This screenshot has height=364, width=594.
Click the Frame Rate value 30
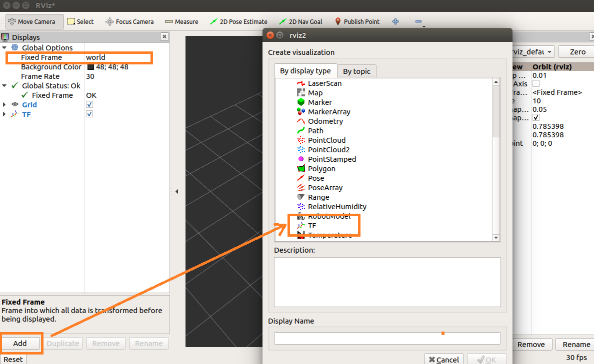click(x=90, y=76)
